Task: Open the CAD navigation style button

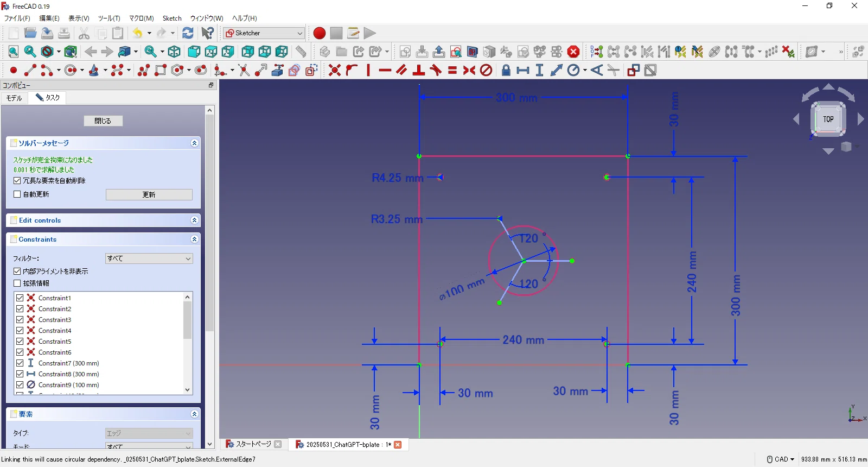Action: 781,459
